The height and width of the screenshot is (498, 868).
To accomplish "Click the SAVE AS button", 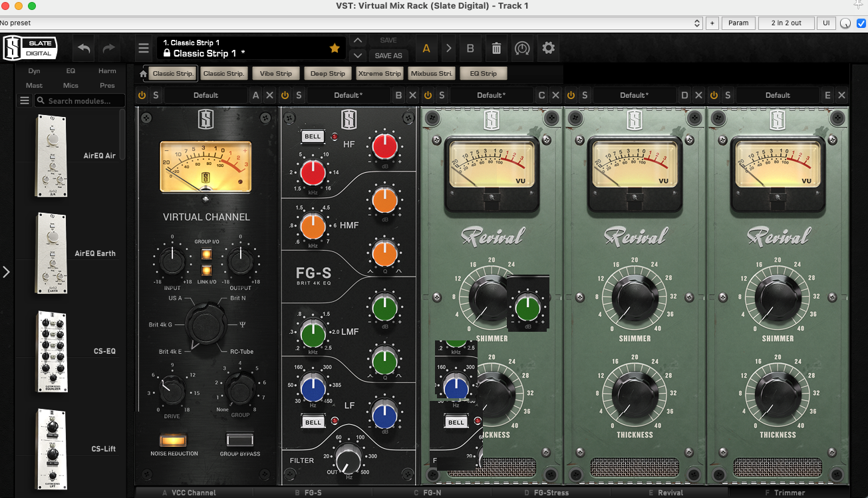I will [388, 56].
